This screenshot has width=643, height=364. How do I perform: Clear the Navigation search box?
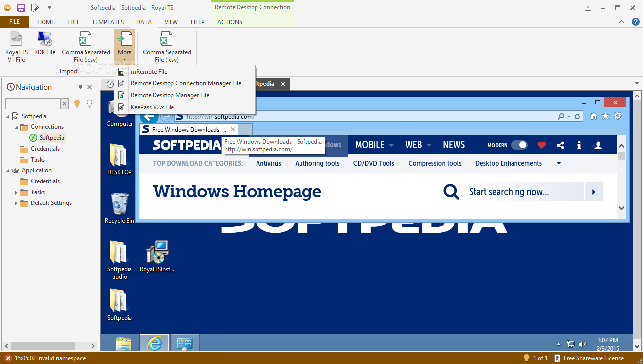pyautogui.click(x=64, y=103)
